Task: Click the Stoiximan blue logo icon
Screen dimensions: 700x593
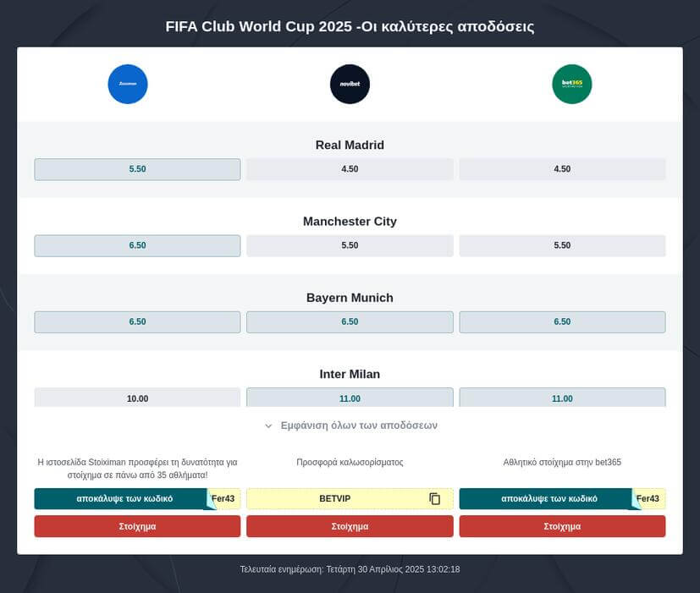Action: pyautogui.click(x=128, y=85)
